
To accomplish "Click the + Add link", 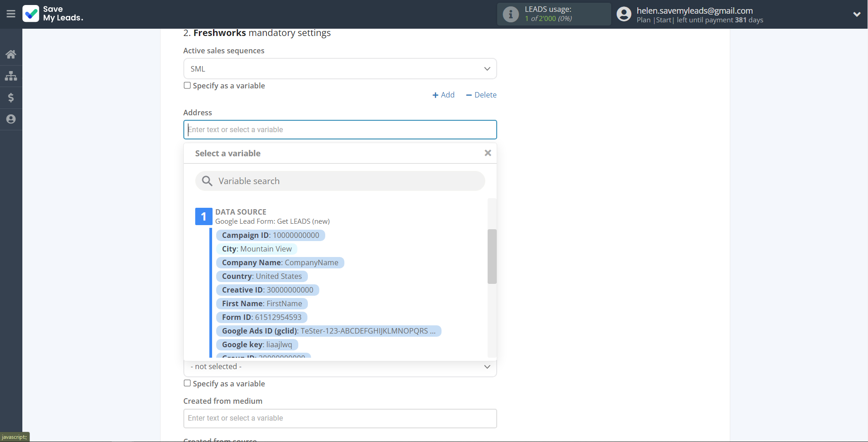I will click(443, 95).
